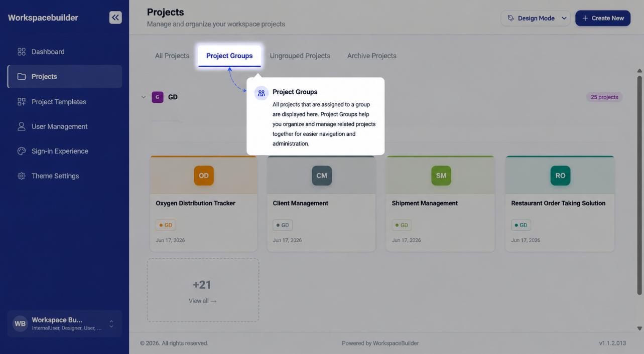Viewport: 644px width, 354px height.
Task: Click GD tag on Oxygen Distribution Tracker
Action: coord(166,225)
